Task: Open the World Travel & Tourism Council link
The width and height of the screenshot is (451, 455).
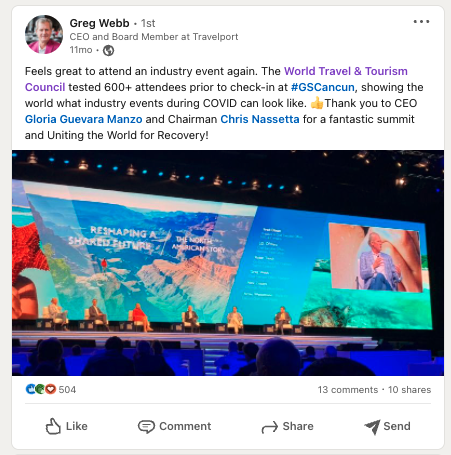Action: [216, 79]
